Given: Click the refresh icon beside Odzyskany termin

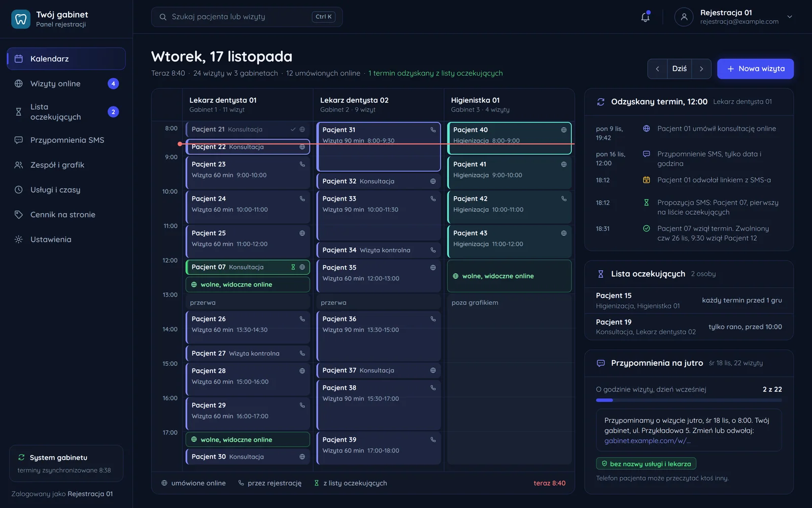Looking at the screenshot, I should pyautogui.click(x=600, y=102).
